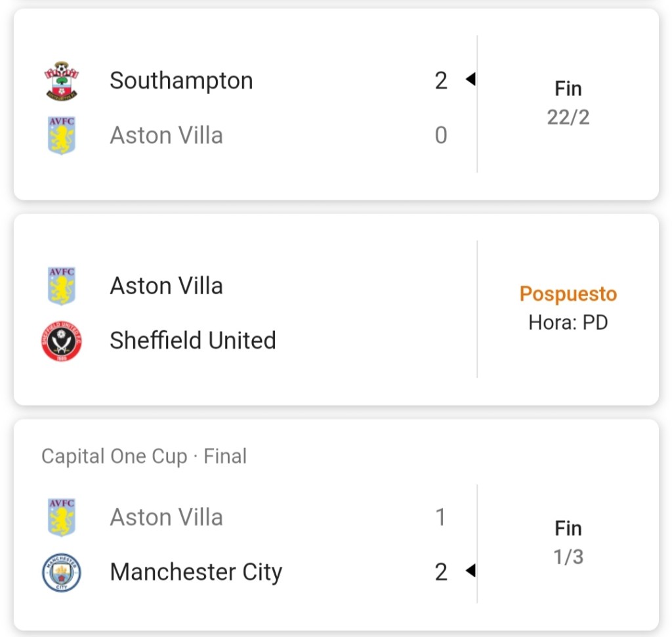Click the orange Pospuesto status label
Image resolution: width=672 pixels, height=637 pixels.
click(x=568, y=294)
